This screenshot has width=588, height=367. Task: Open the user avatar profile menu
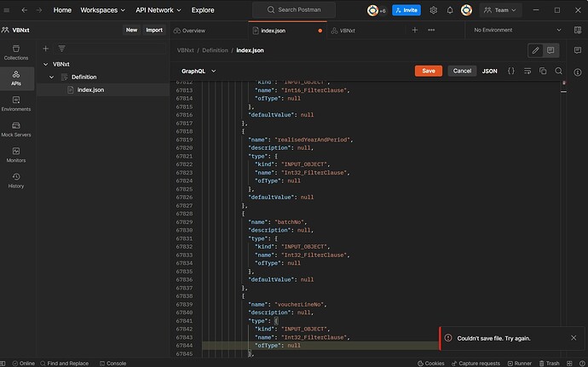coord(466,10)
